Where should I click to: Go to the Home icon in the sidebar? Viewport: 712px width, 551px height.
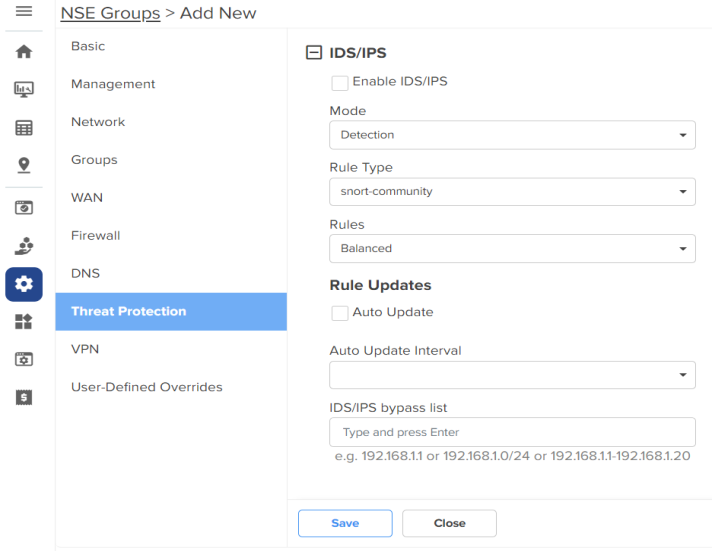(24, 51)
